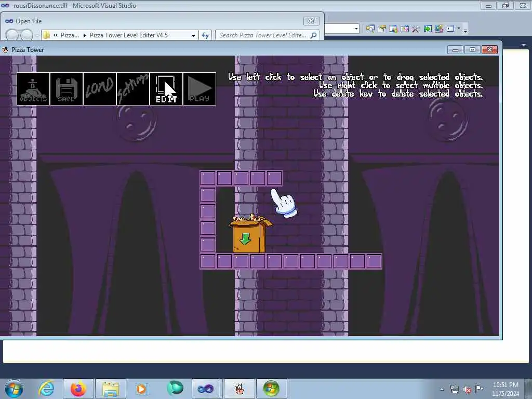Click the Pizza... breadcrumb folder segment

point(70,35)
